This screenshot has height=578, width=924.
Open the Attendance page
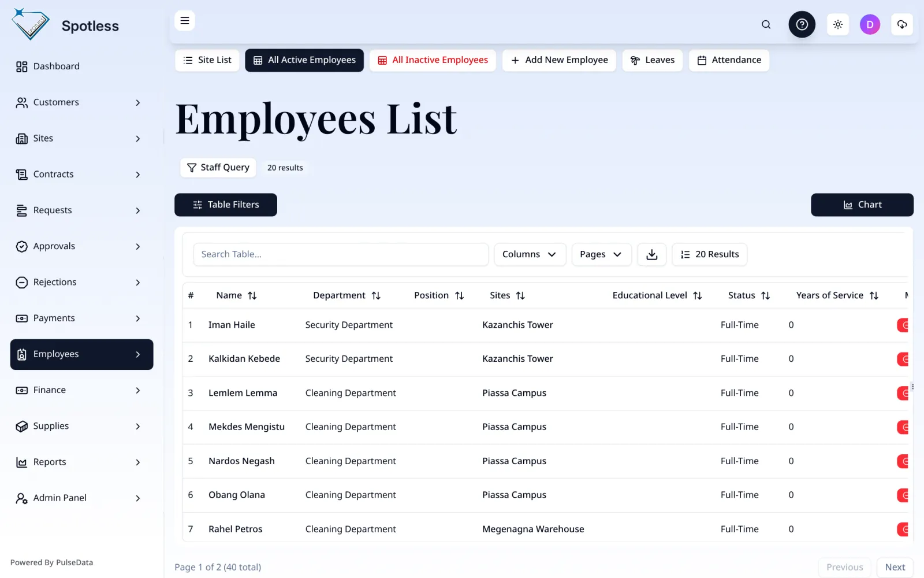[729, 60]
